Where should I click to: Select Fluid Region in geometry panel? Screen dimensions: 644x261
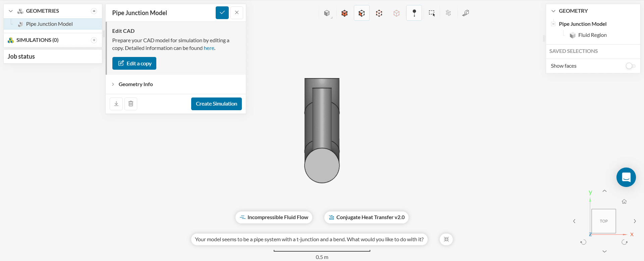coord(592,35)
